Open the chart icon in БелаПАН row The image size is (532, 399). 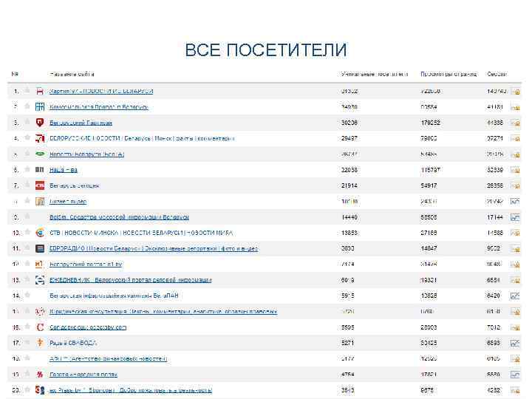click(515, 296)
